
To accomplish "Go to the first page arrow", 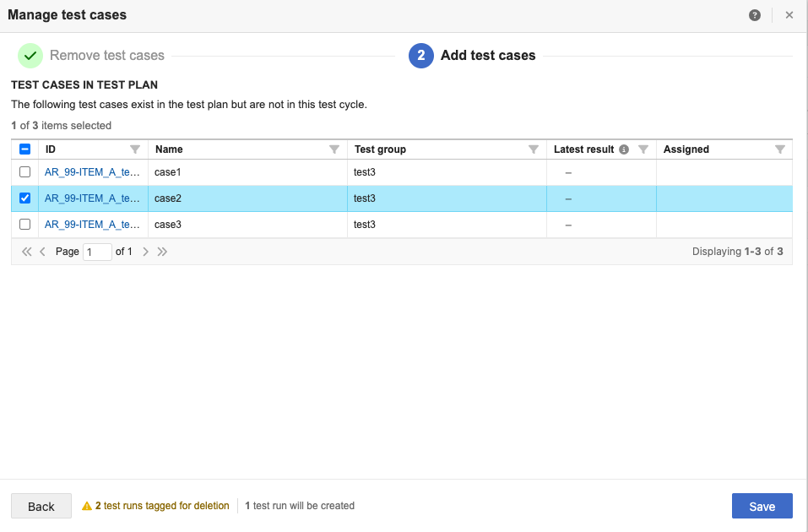I will click(26, 252).
